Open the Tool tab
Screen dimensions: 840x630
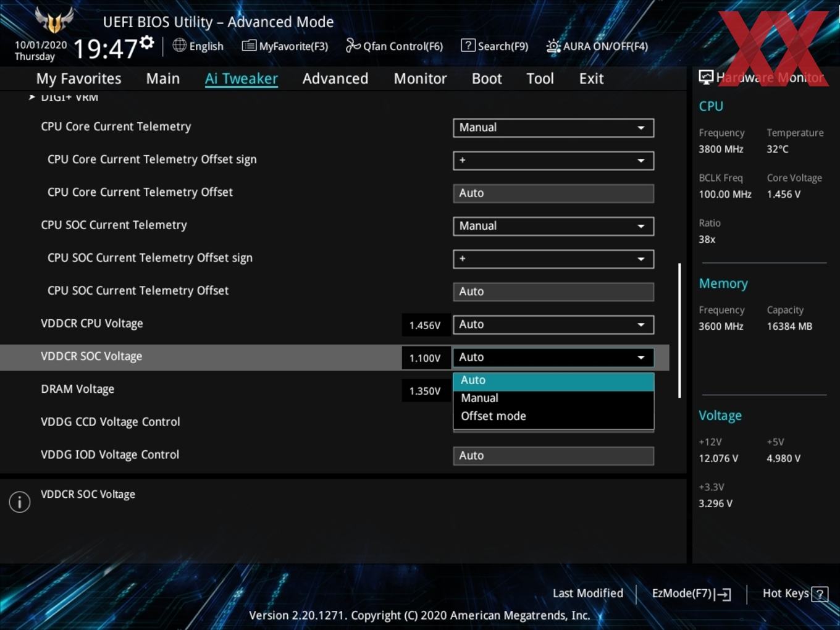click(540, 78)
